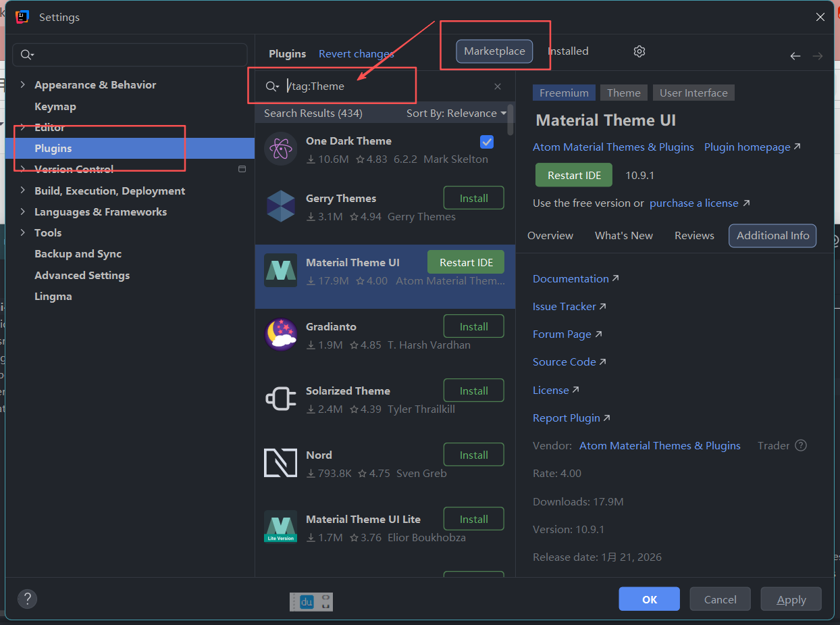840x625 pixels.
Task: Open the Documentation link
Action: coord(575,278)
